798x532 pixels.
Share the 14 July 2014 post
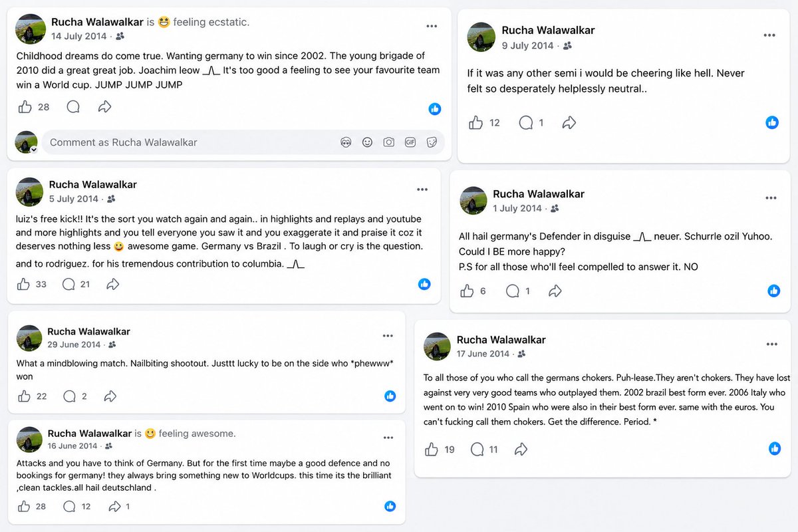(x=104, y=106)
